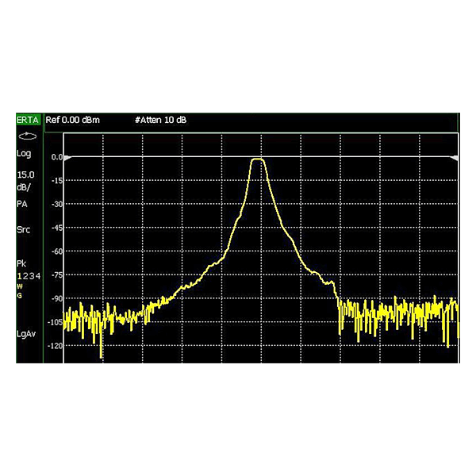Click the yellow G trace indicator
This screenshot has width=476, height=476.
[x=19, y=295]
